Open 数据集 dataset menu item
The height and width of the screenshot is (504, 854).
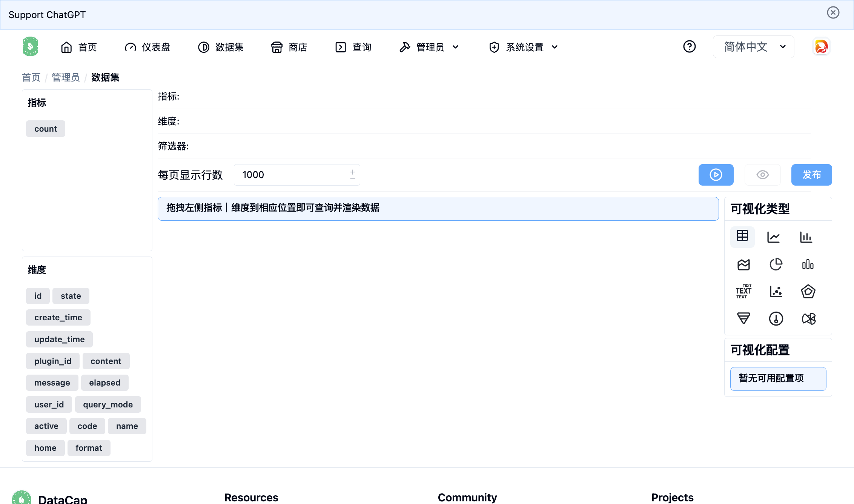click(221, 47)
